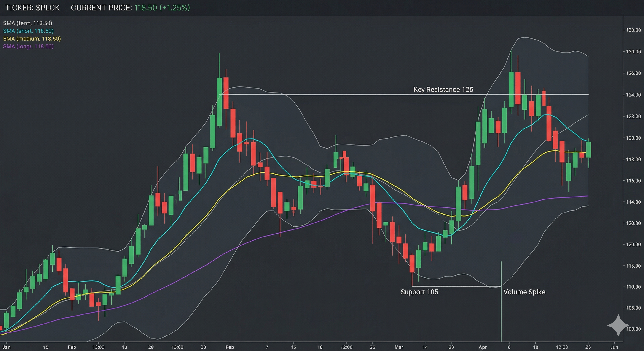Screen dimensions: 644x351
Task: Toggle visibility of the short SMA overlay
Action: (28, 31)
